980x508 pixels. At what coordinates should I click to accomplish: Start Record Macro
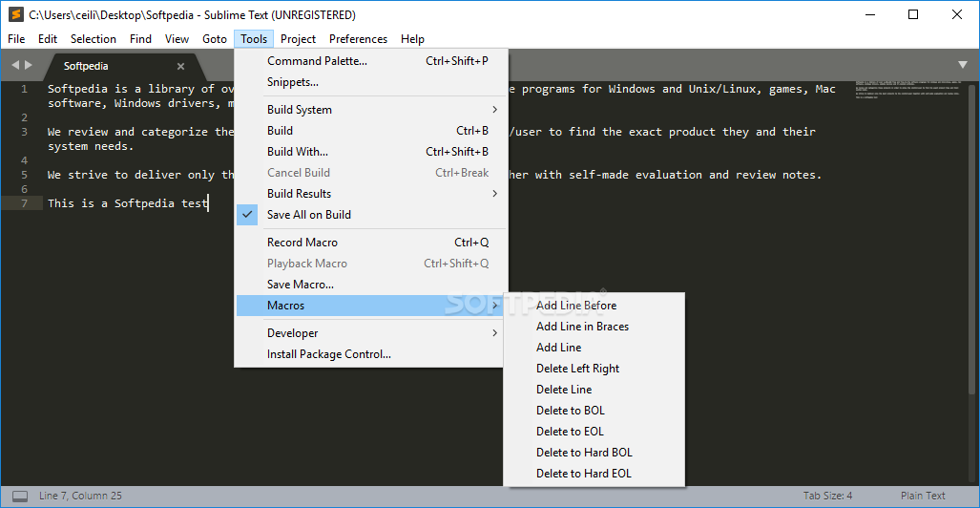371,243
